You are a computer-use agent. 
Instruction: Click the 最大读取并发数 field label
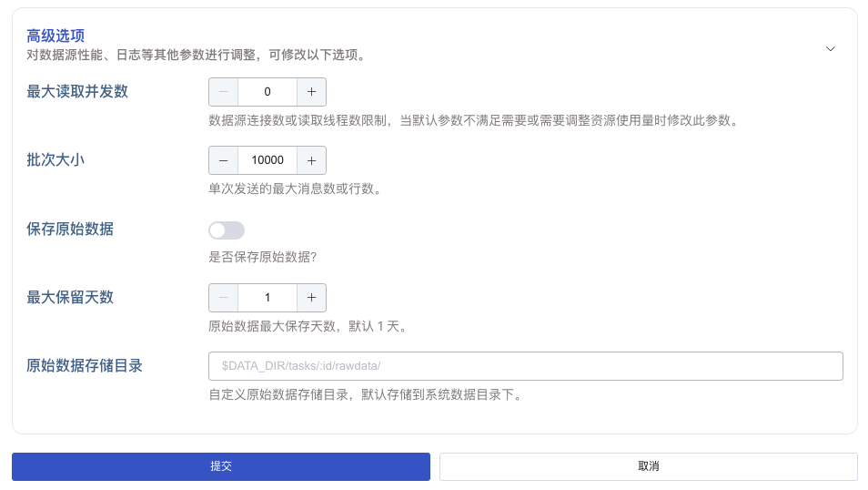click(x=77, y=91)
